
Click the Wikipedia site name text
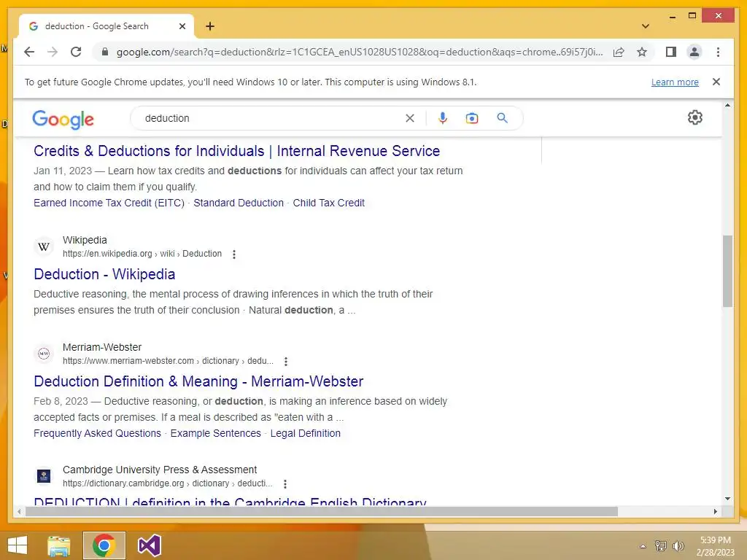coord(85,240)
